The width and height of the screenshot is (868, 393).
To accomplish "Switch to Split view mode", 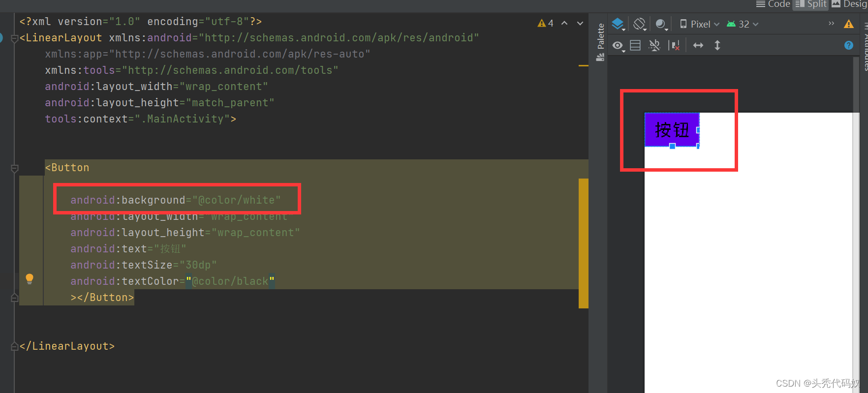I will point(811,4).
